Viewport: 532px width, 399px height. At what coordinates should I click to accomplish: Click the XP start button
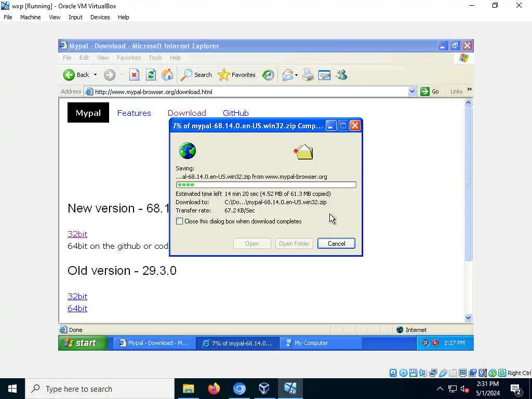tap(84, 343)
